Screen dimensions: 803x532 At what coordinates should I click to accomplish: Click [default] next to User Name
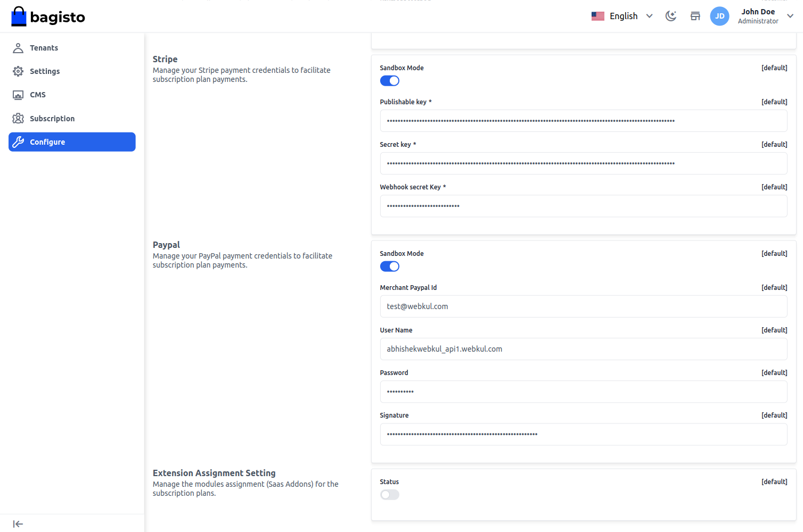tap(774, 330)
